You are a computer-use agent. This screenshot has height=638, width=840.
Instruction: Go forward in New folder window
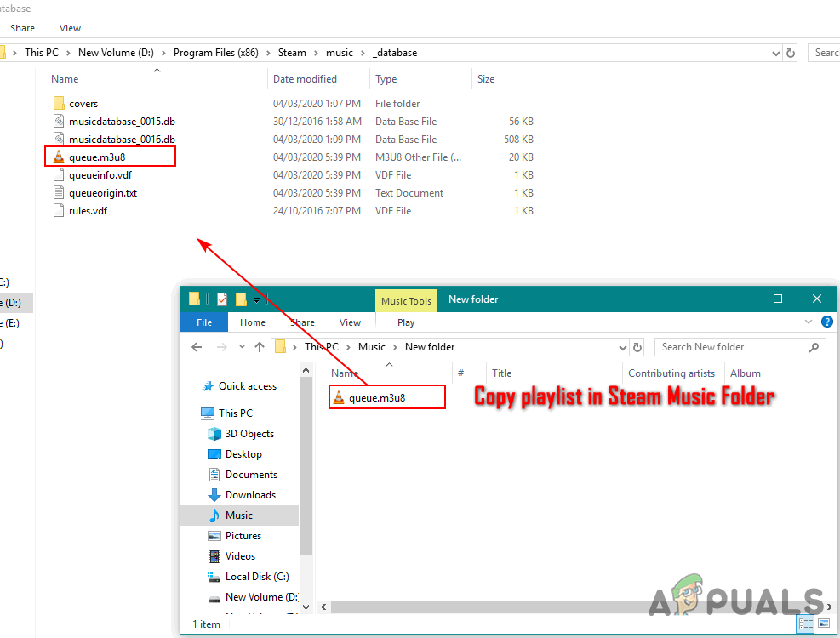coord(221,347)
